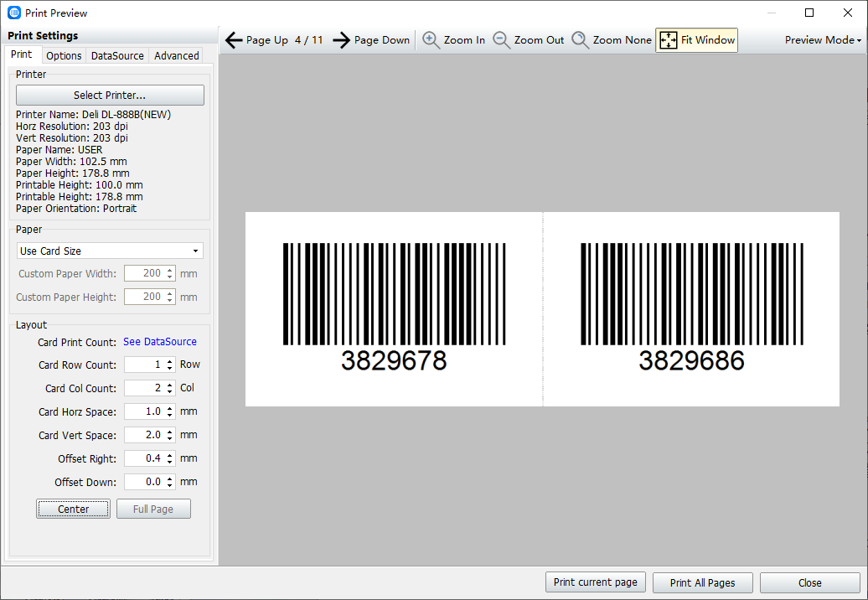Increase Custom Paper Width with up arrow
Image resolution: width=868 pixels, height=600 pixels.
click(170, 270)
